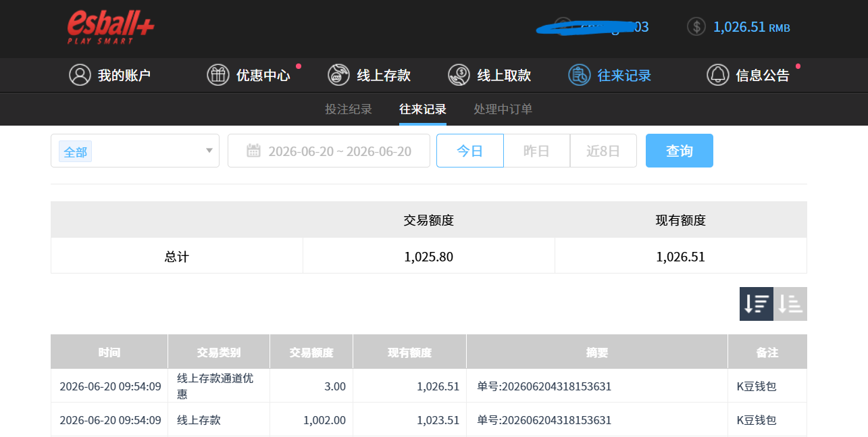Click the dollar balance icon in the header
Screen dimensions: 868x437
pyautogui.click(x=696, y=27)
